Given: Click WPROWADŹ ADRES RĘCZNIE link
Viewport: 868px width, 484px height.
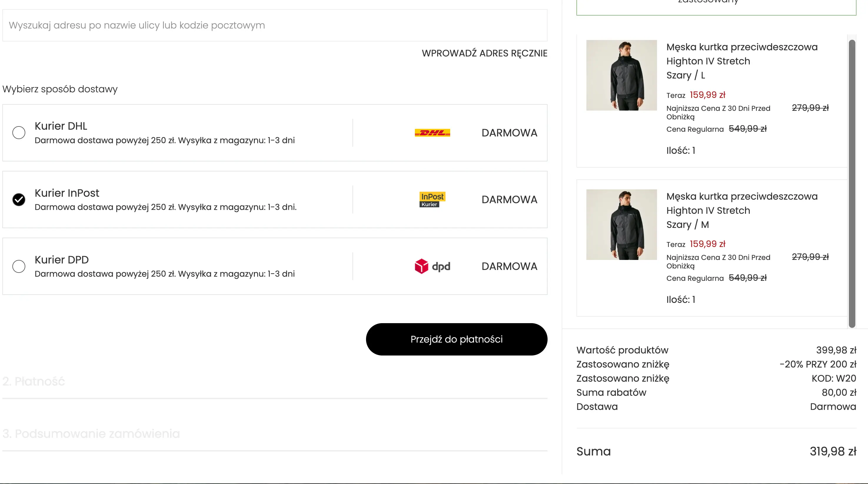Looking at the screenshot, I should click(484, 53).
